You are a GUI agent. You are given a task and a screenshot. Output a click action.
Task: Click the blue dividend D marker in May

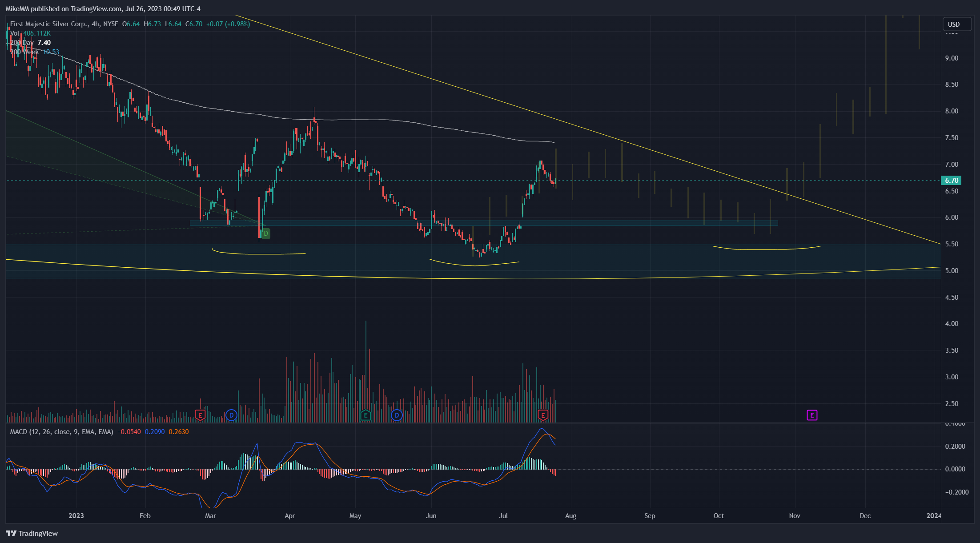coord(397,415)
